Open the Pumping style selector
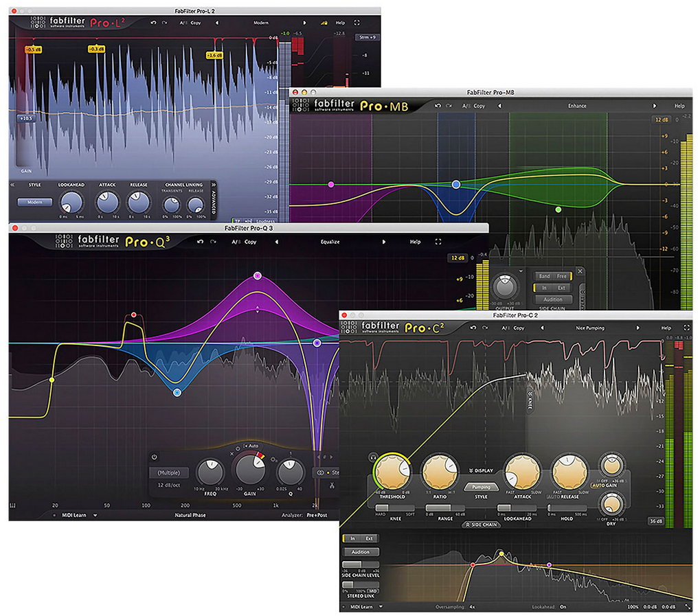Viewport: 700px width, 616px height. (482, 487)
